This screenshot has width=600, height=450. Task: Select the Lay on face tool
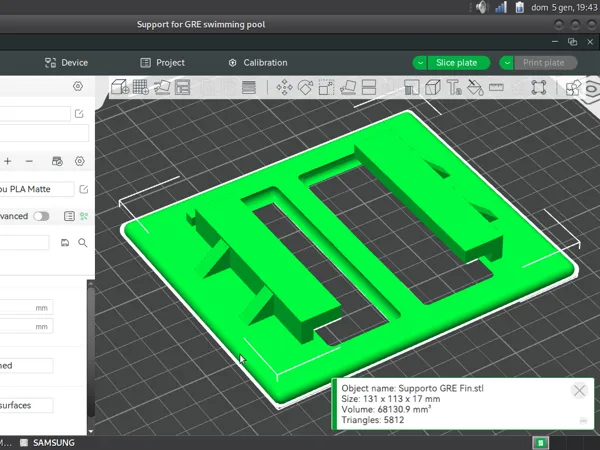[x=348, y=87]
